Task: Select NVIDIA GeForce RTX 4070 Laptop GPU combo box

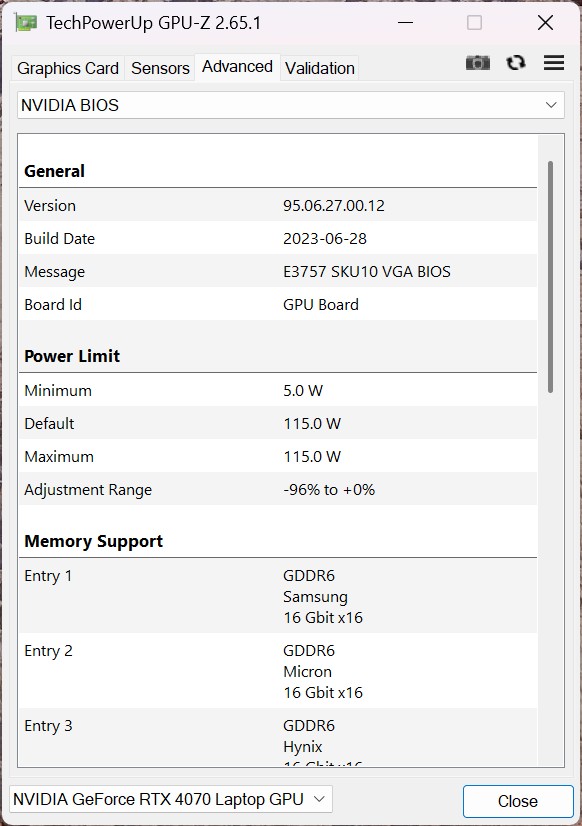Action: pos(171,799)
